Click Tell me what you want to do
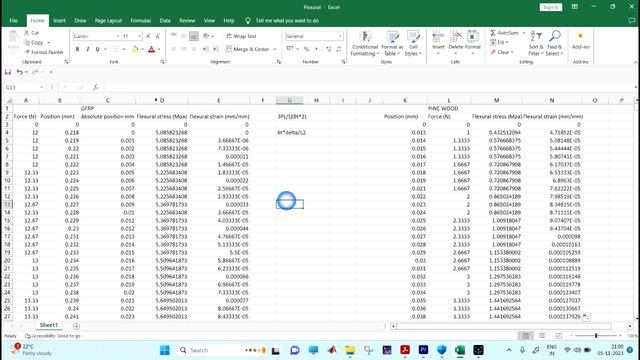This screenshot has height=360, width=640. point(287,21)
